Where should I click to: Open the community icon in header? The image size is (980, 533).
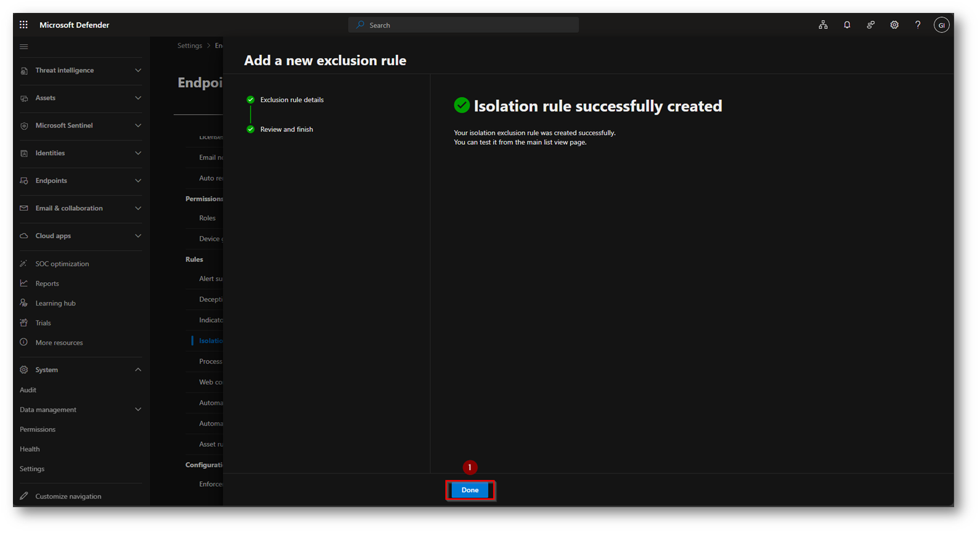click(x=870, y=25)
